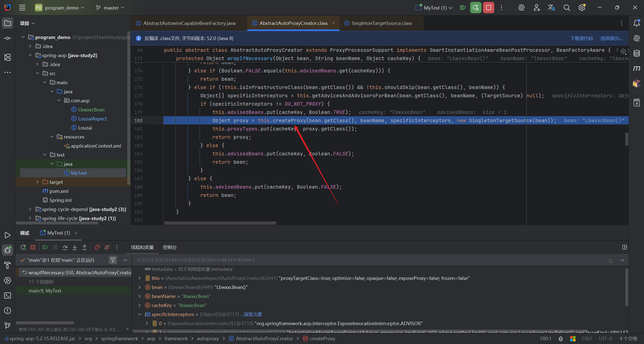Open Git tool window icon
Image resolution: width=644 pixels, height=344 pixels.
8,326
